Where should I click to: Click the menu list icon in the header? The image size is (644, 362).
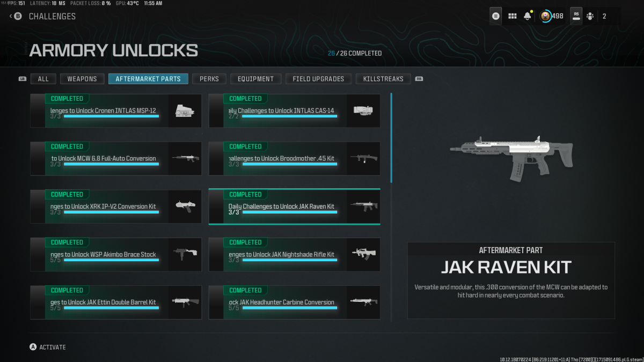(x=495, y=16)
